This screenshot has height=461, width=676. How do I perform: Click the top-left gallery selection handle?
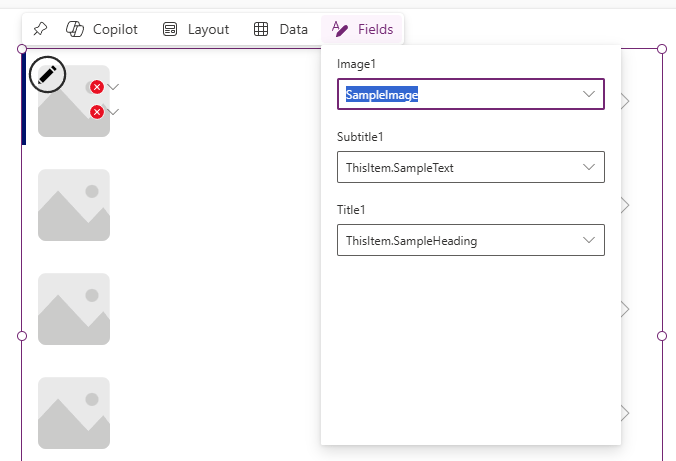(x=22, y=49)
